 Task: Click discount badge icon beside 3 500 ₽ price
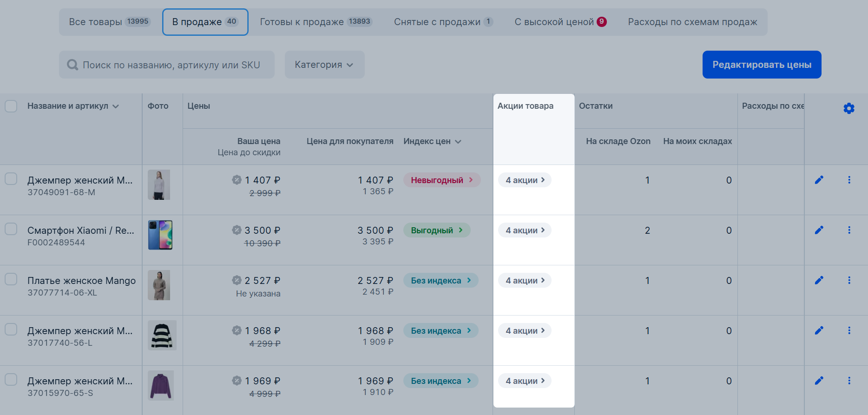(x=237, y=230)
